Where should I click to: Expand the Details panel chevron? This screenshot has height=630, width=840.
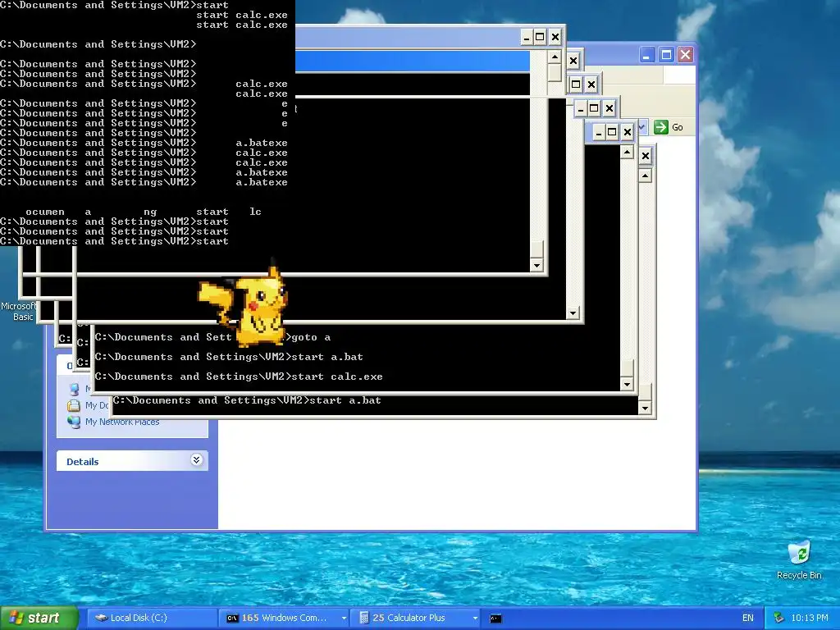point(197,459)
